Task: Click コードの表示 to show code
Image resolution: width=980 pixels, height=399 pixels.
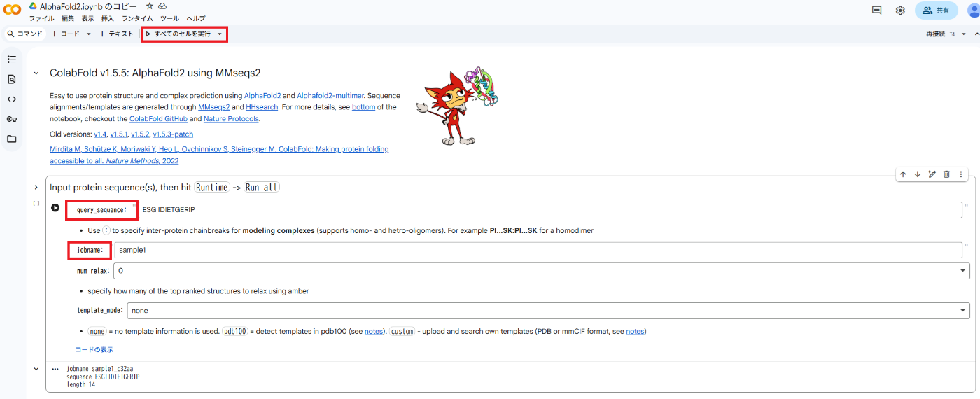Action: click(94, 349)
